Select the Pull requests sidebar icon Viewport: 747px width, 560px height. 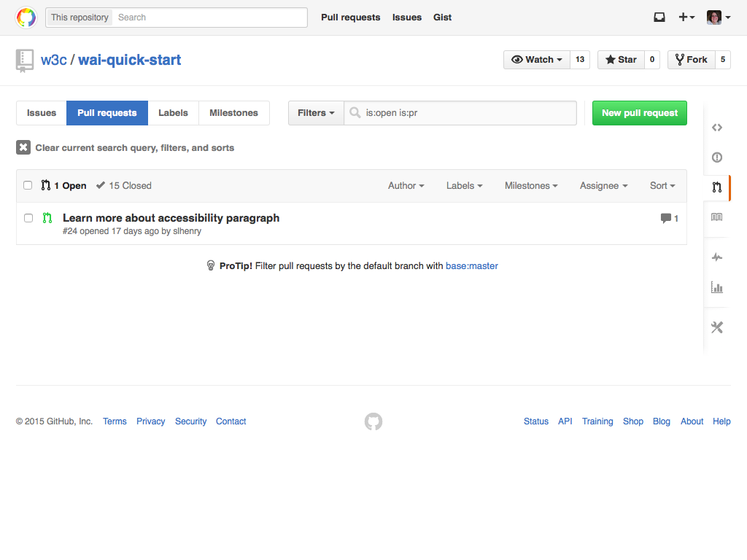point(717,187)
